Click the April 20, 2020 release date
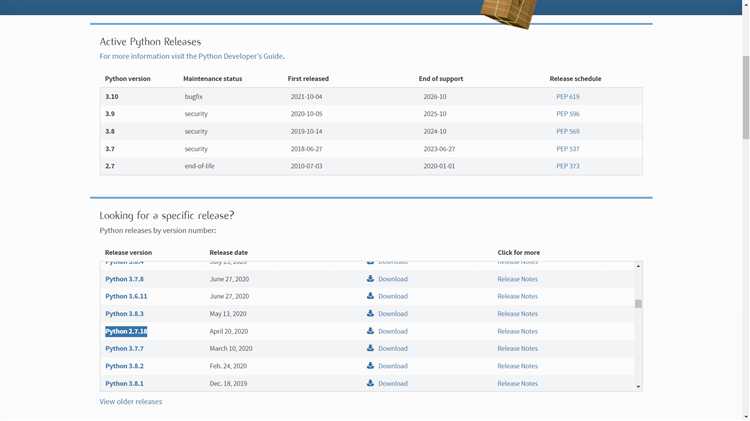 point(229,331)
